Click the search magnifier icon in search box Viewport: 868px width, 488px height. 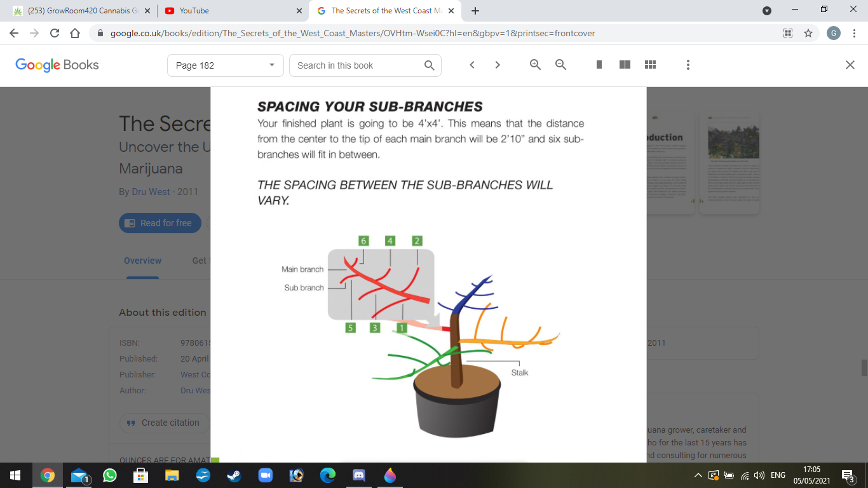(x=429, y=65)
